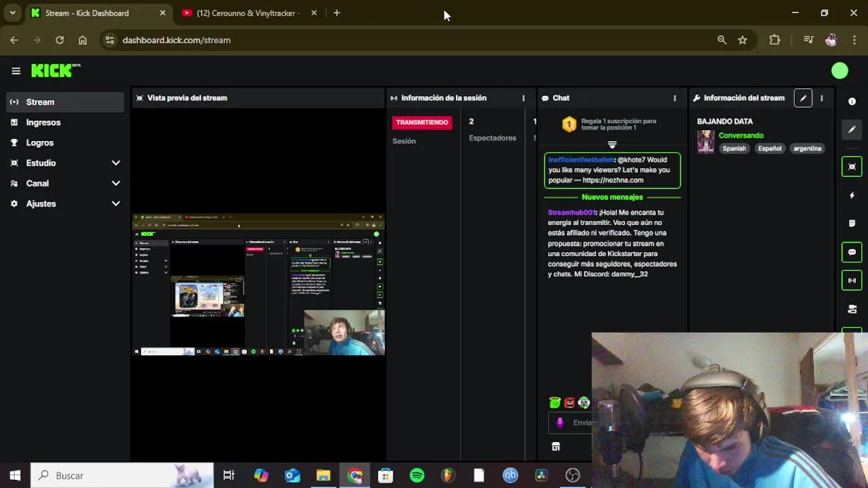Open a new browser tab
Viewport: 868px width, 488px height.
point(336,13)
